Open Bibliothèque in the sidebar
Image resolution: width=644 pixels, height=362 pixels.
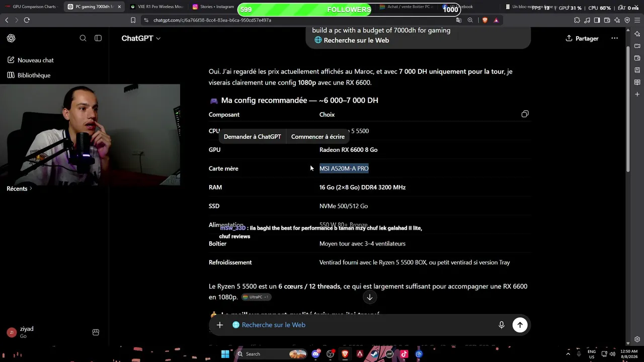click(29, 75)
